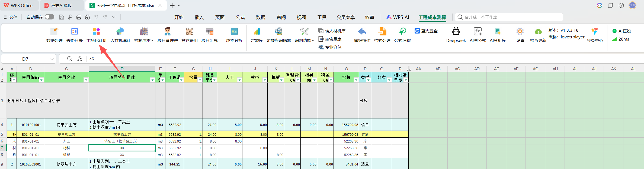Click the print icon in quick toolbar
The height and width of the screenshot is (169, 644).
coord(79,17)
